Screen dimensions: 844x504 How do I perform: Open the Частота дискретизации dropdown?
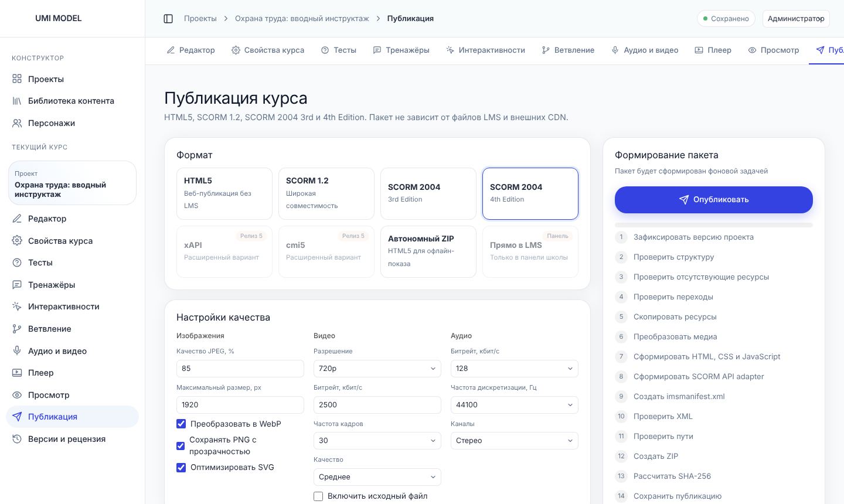pos(515,405)
